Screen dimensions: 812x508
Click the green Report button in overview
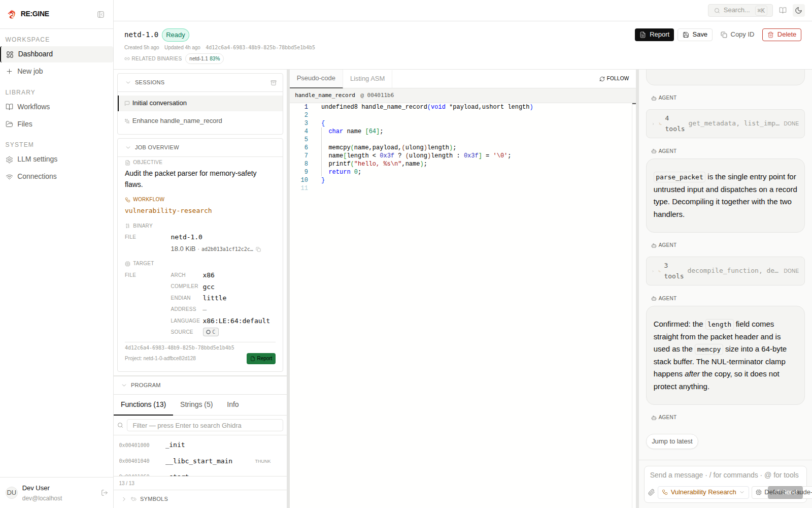click(x=261, y=359)
